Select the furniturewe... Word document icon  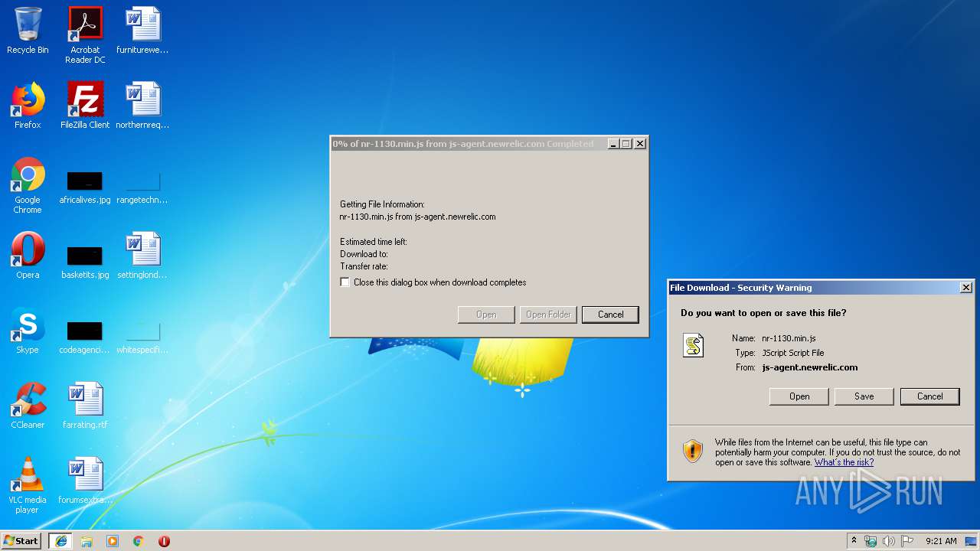pos(142,31)
